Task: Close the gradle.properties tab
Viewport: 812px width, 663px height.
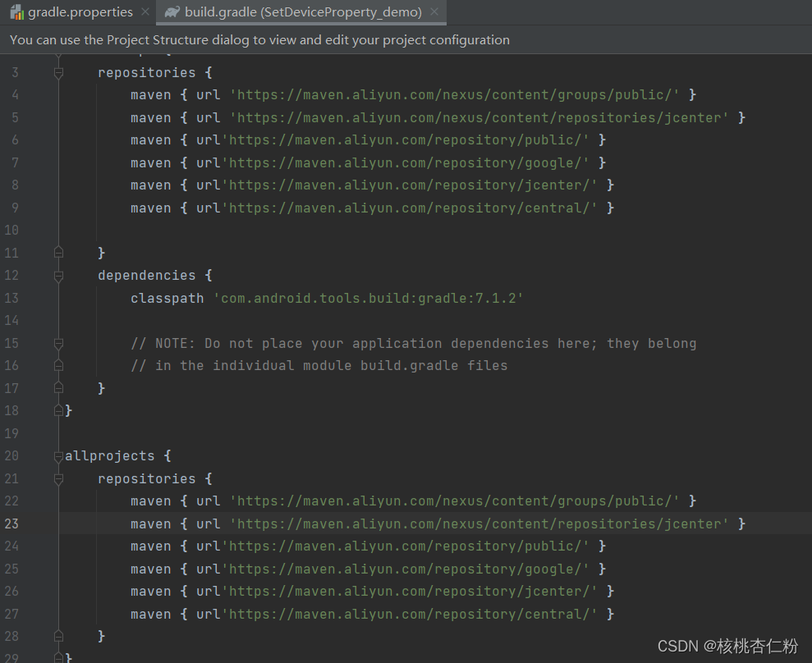Action: click(145, 11)
